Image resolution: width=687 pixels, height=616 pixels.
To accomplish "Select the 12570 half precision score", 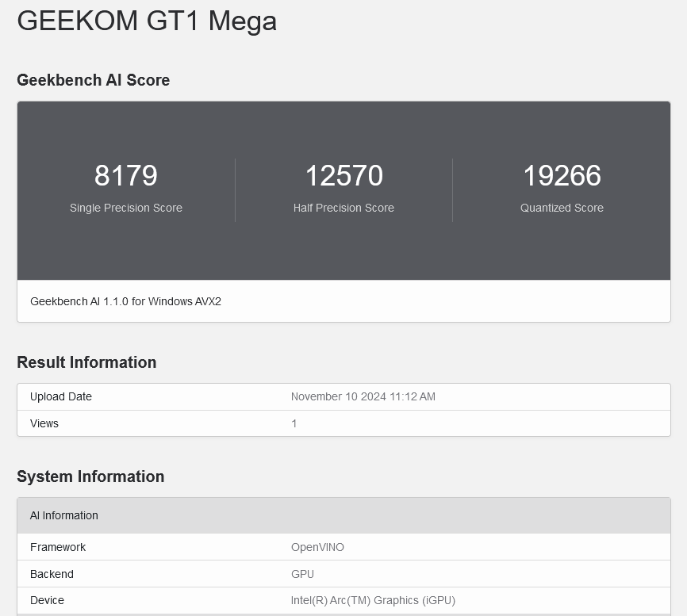I will click(x=344, y=175).
